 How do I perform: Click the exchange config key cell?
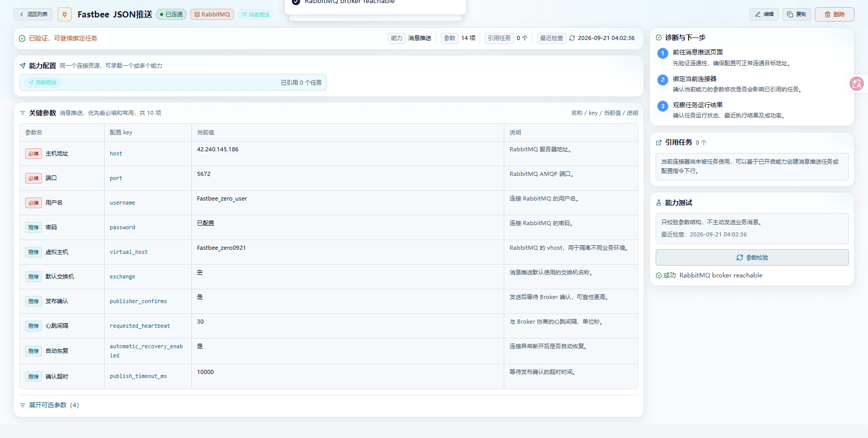pos(148,277)
